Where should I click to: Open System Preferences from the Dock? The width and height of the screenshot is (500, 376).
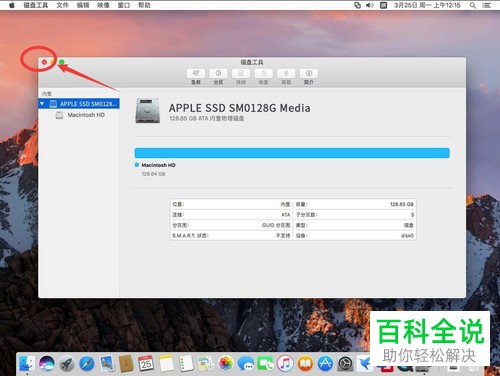345,363
